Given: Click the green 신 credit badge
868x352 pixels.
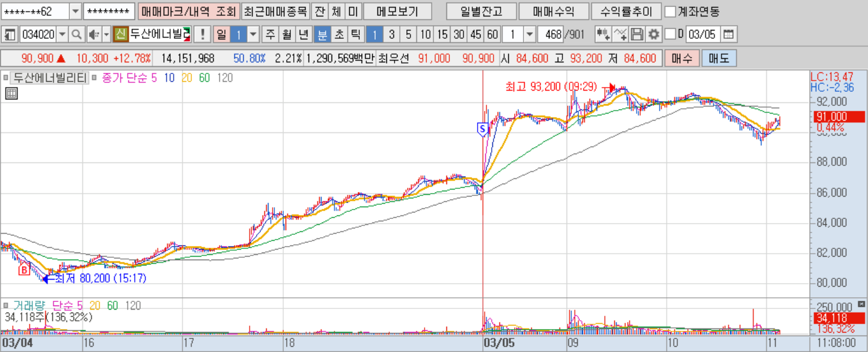Looking at the screenshot, I should point(120,34).
